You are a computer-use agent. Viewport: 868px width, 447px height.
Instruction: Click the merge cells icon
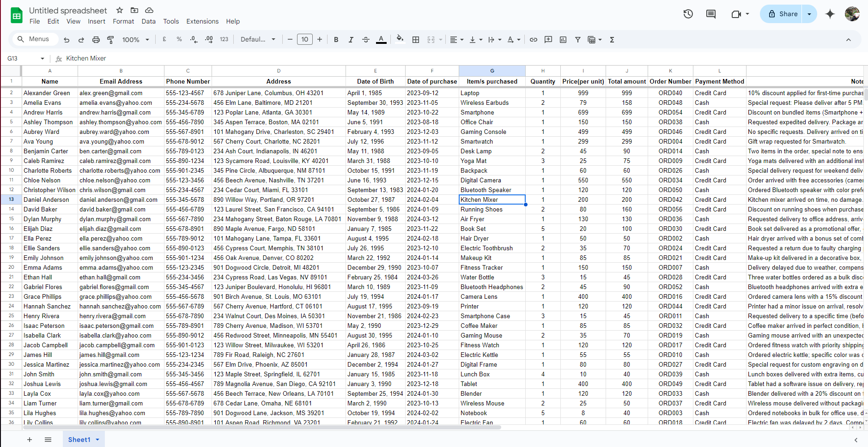point(431,40)
